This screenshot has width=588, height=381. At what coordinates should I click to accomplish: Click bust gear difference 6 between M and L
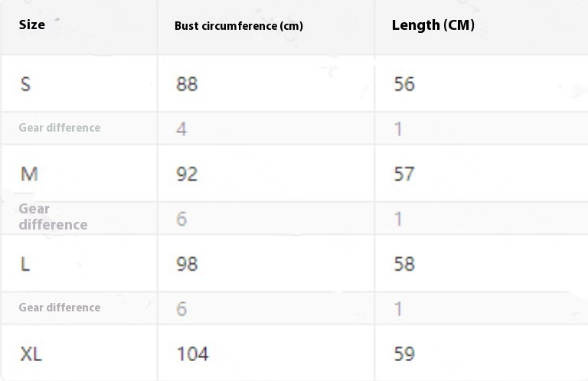tap(181, 219)
